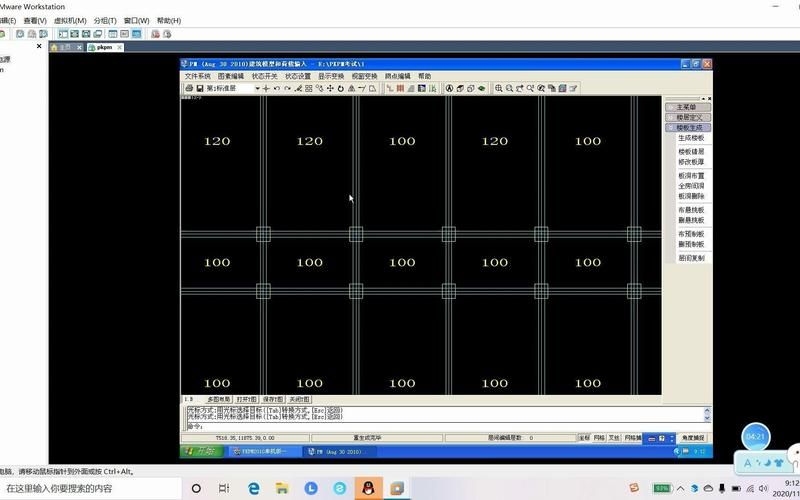Expand the 楼板生成 side menu item
This screenshot has height=500, width=800.
[689, 127]
